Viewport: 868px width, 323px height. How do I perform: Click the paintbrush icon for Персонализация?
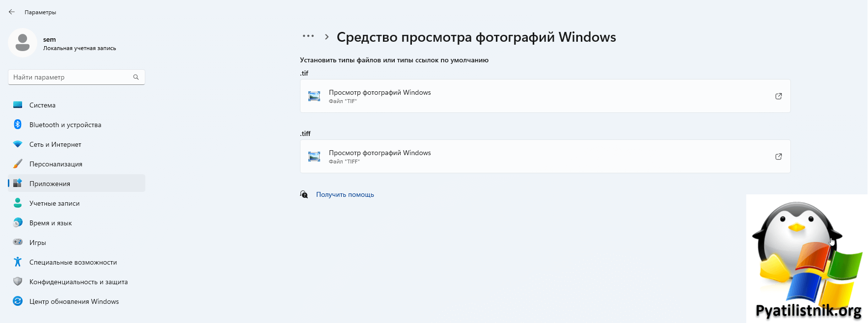click(18, 164)
